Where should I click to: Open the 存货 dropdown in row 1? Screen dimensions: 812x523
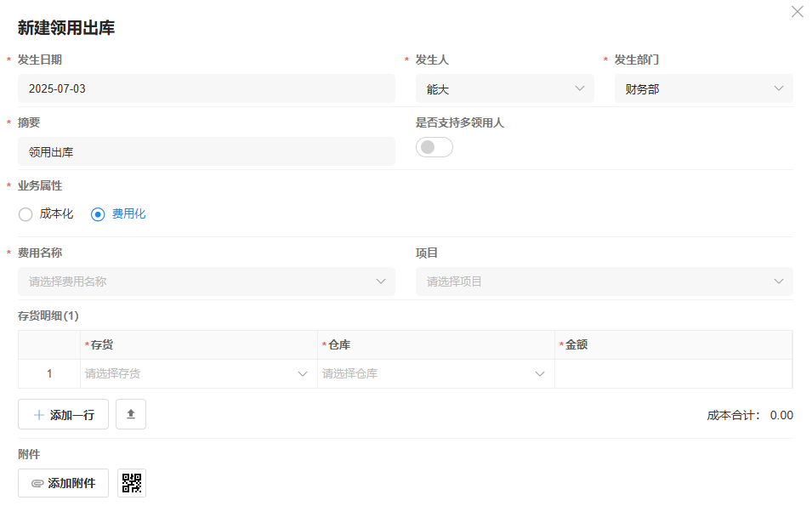198,373
